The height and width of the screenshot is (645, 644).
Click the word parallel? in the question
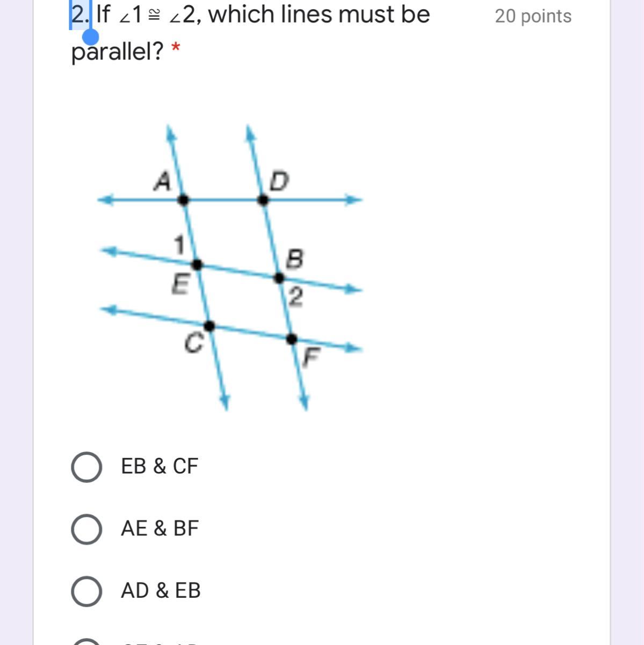point(117,52)
